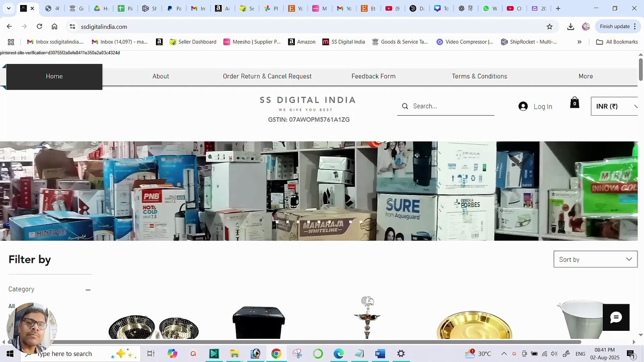Switch to the WhatsApp tab
Image resolution: width=644 pixels, height=362 pixels.
coord(490,9)
